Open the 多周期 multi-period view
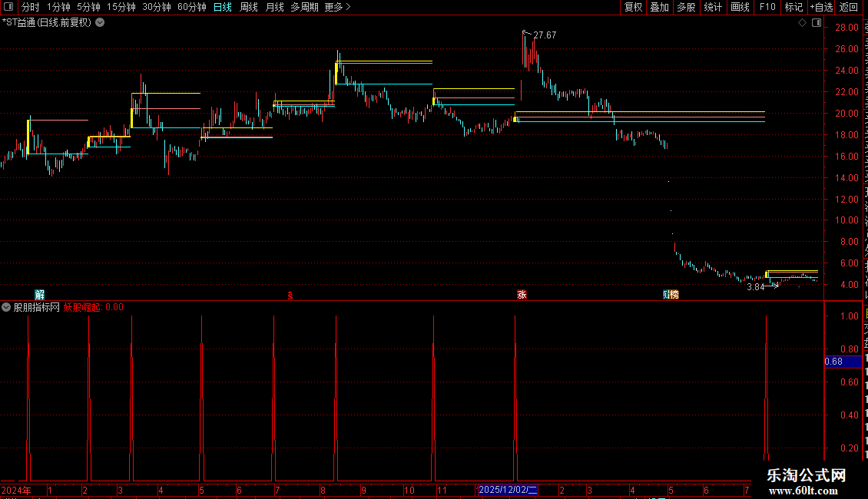This screenshot has width=868, height=499. click(x=304, y=7)
